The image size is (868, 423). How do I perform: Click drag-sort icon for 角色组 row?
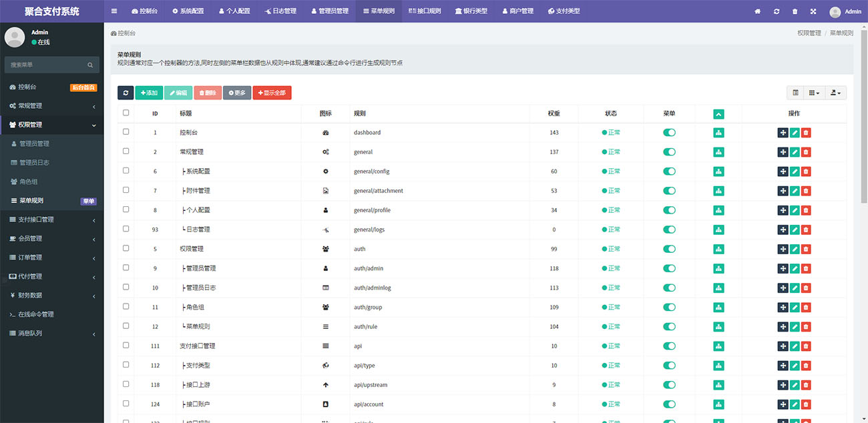coord(783,308)
